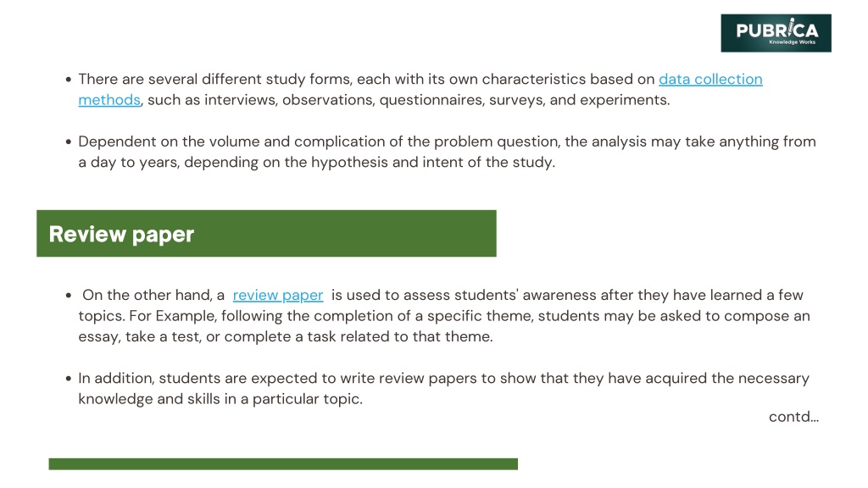868x488 pixels.
Task: Click the green bar at slide bottom
Action: pos(283,463)
